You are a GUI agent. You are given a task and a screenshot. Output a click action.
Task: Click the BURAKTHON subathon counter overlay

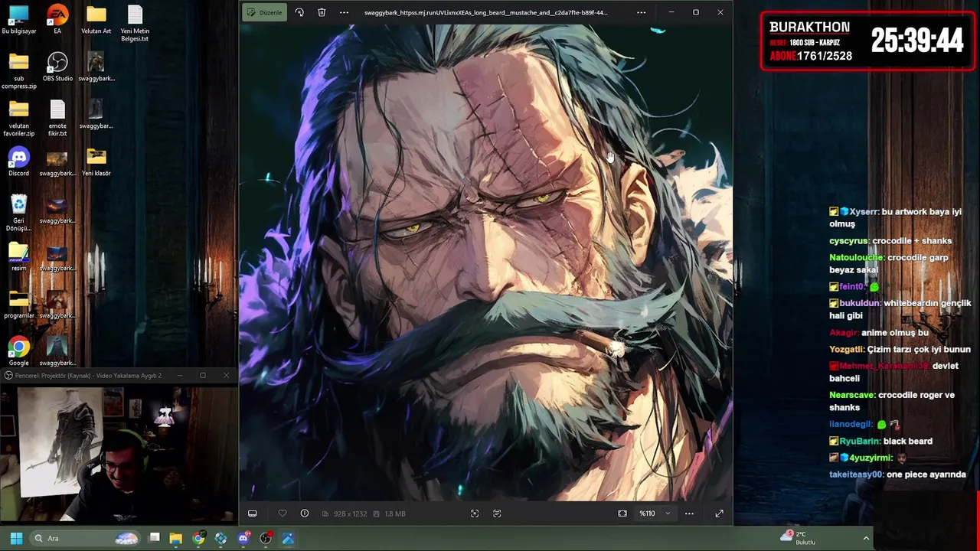click(x=867, y=41)
